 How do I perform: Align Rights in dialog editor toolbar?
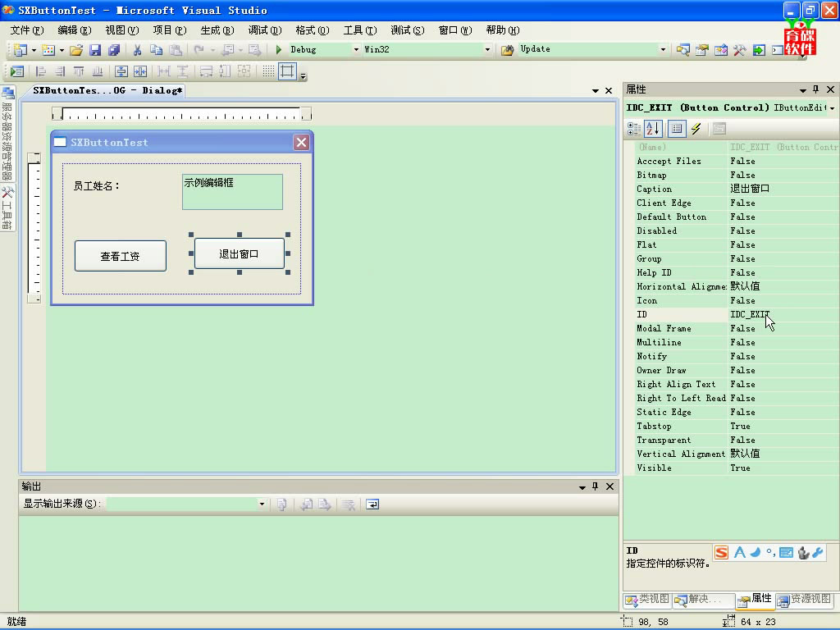click(59, 71)
